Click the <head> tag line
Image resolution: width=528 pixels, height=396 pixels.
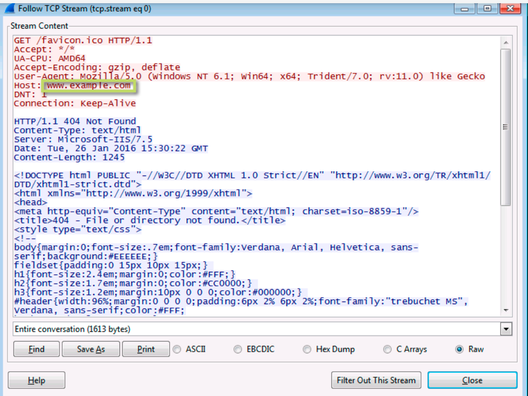tap(31, 202)
